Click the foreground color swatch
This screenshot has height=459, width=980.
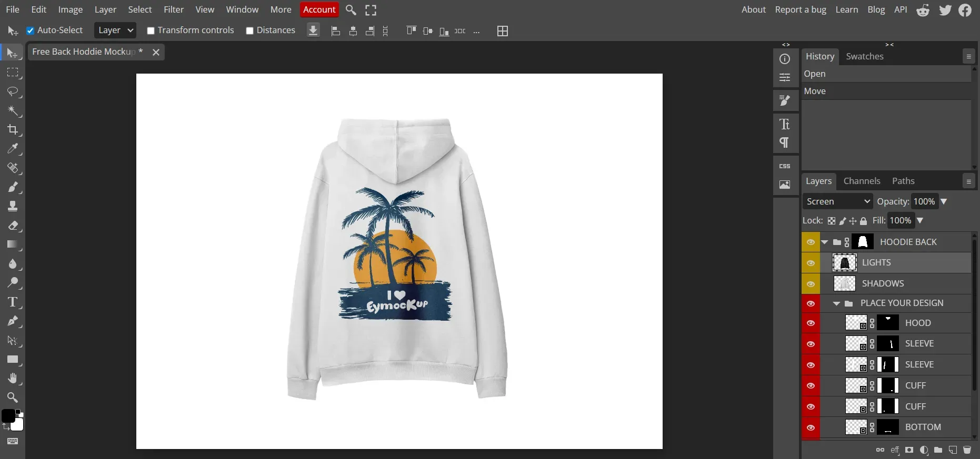pyautogui.click(x=8, y=415)
